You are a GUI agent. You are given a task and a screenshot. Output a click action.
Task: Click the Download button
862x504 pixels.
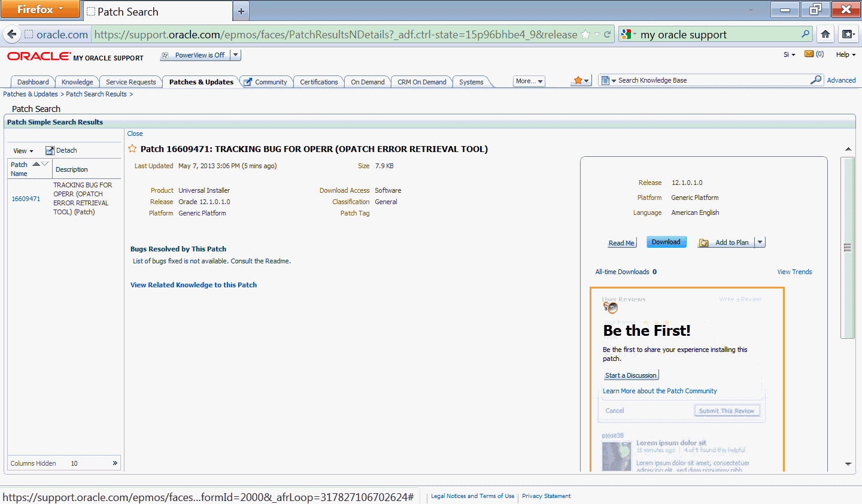pos(666,242)
